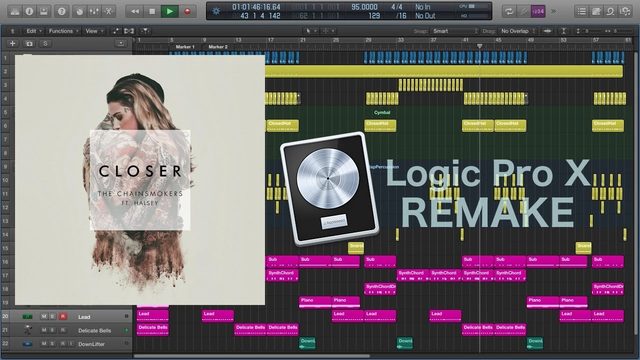Click the Delicate Bells track icon
The image size is (640, 360).
27,330
